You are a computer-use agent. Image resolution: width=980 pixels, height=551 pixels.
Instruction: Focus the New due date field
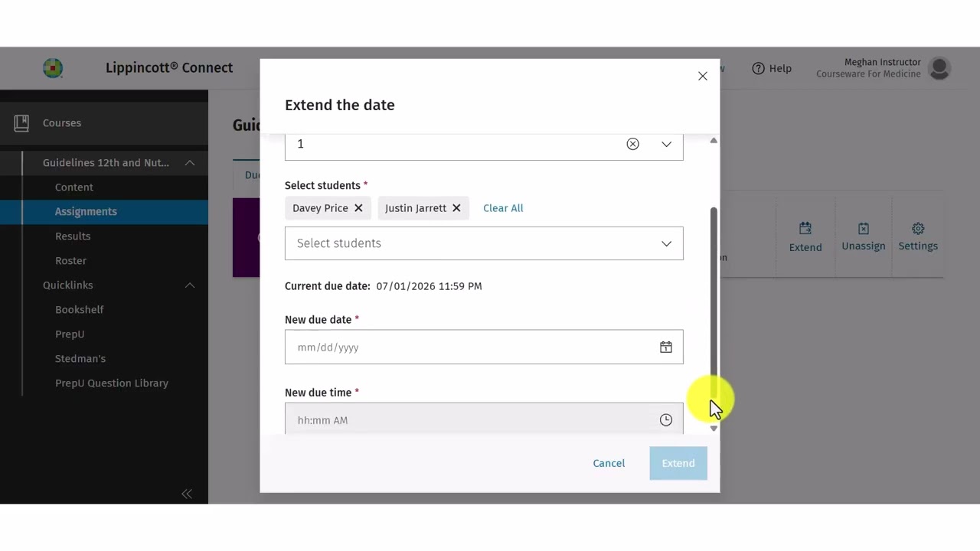pyautogui.click(x=484, y=347)
